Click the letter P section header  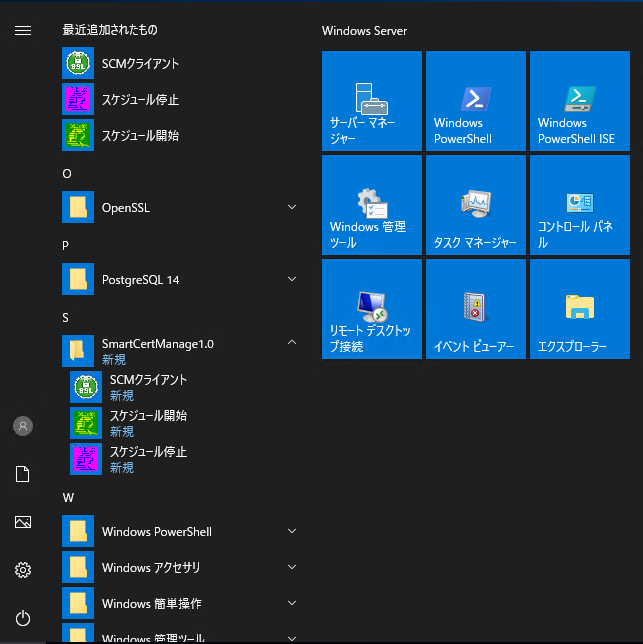66,246
